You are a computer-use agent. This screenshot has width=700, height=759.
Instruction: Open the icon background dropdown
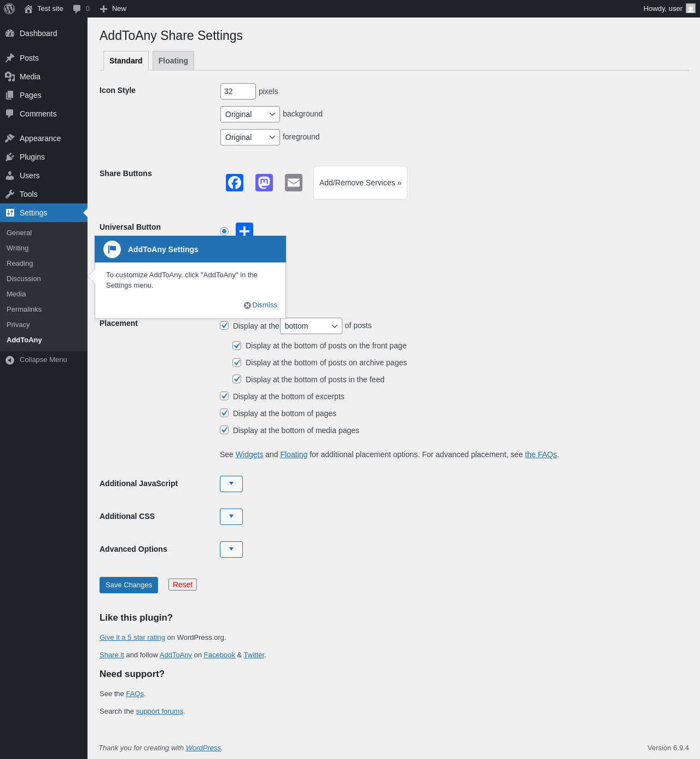pos(250,114)
